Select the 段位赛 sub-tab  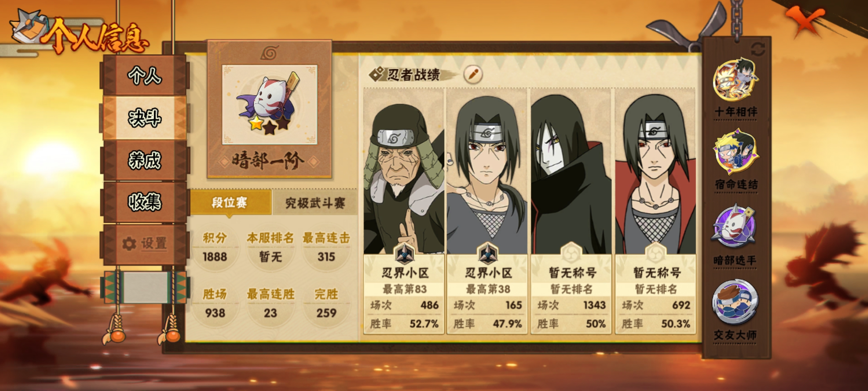[x=230, y=203]
